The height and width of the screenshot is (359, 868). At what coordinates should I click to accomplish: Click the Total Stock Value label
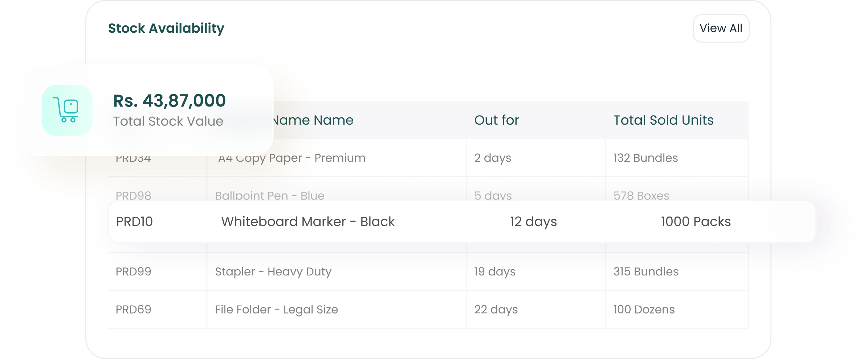coord(168,121)
